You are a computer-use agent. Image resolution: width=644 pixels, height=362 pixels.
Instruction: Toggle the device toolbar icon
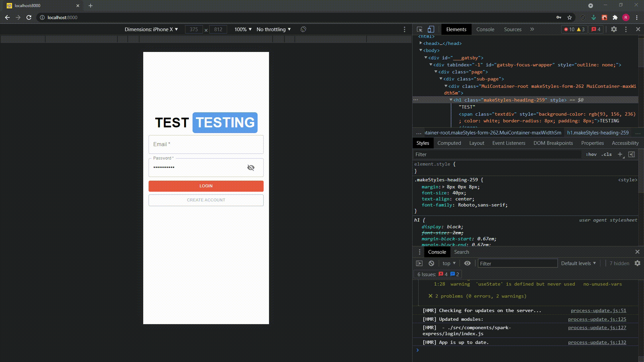pyautogui.click(x=431, y=29)
